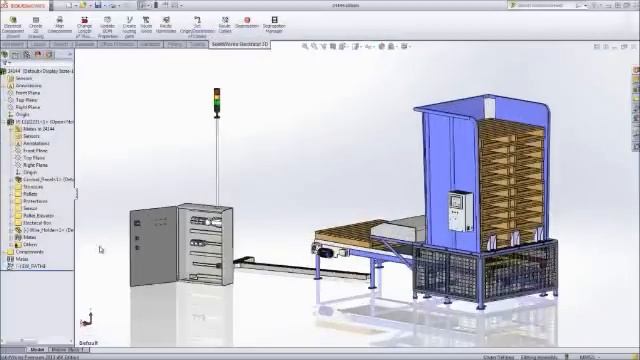This screenshot has width=640, height=360.
Task: Open the Segregation Manager
Action: 274,25
